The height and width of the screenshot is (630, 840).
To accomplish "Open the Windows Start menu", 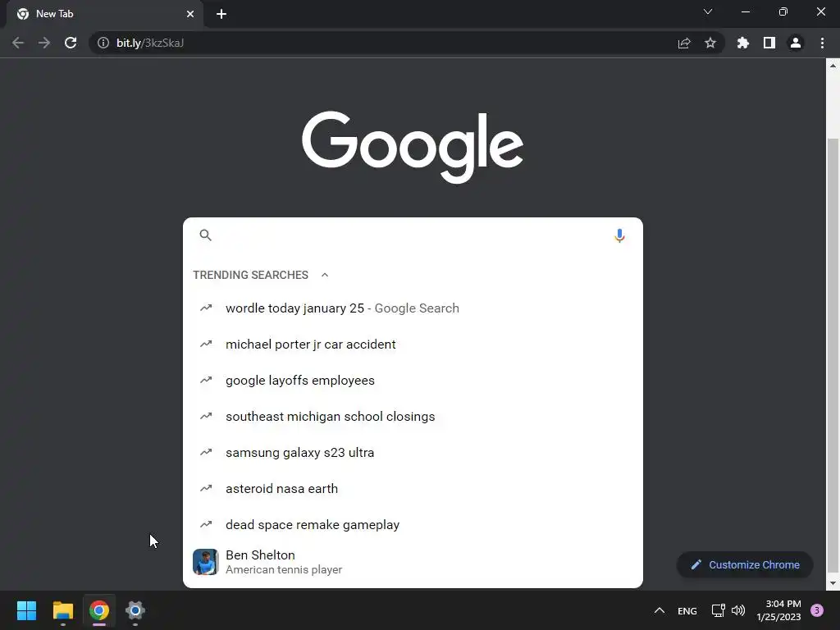I will (27, 610).
